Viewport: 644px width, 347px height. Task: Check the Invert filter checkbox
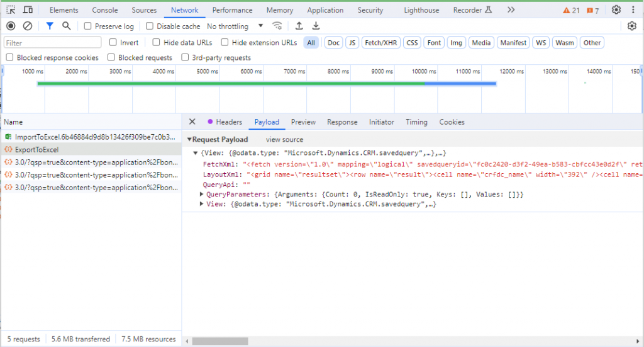tap(113, 42)
